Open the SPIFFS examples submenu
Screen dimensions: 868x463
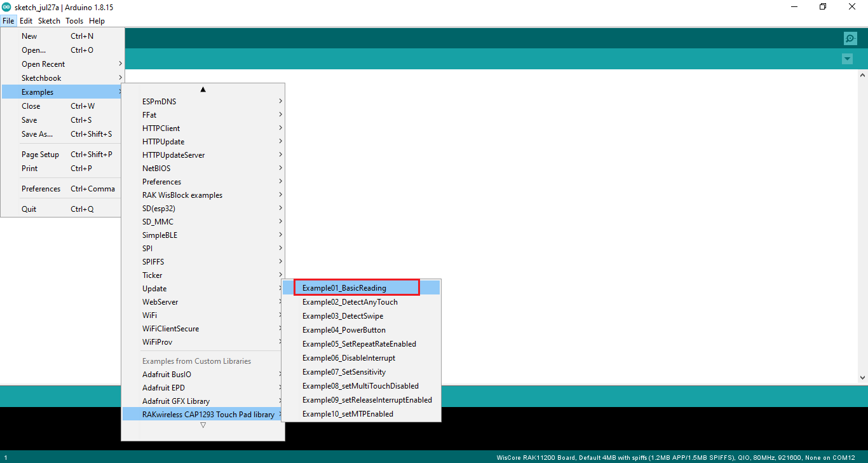coord(203,262)
